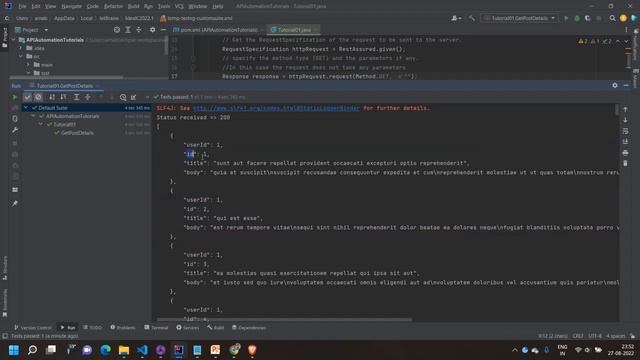This screenshot has height=360, width=640.
Task: Open the Navigate menu
Action: click(71, 6)
